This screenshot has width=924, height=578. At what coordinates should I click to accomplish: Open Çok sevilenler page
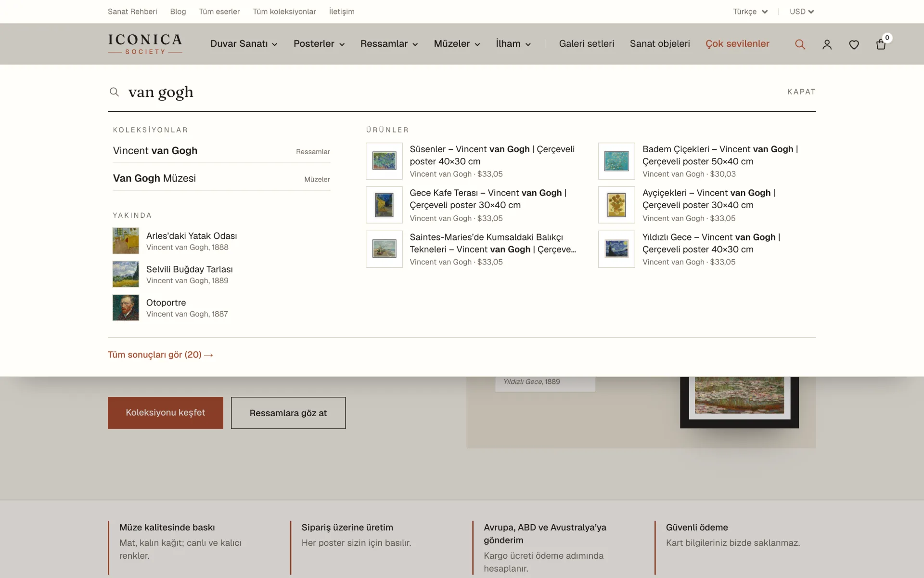coord(737,44)
